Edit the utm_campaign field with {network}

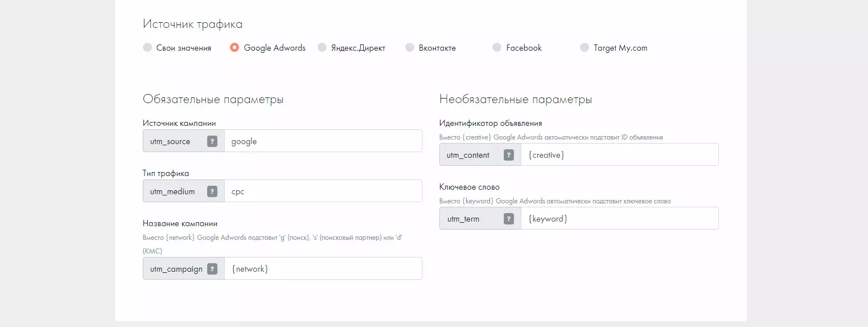pyautogui.click(x=323, y=268)
